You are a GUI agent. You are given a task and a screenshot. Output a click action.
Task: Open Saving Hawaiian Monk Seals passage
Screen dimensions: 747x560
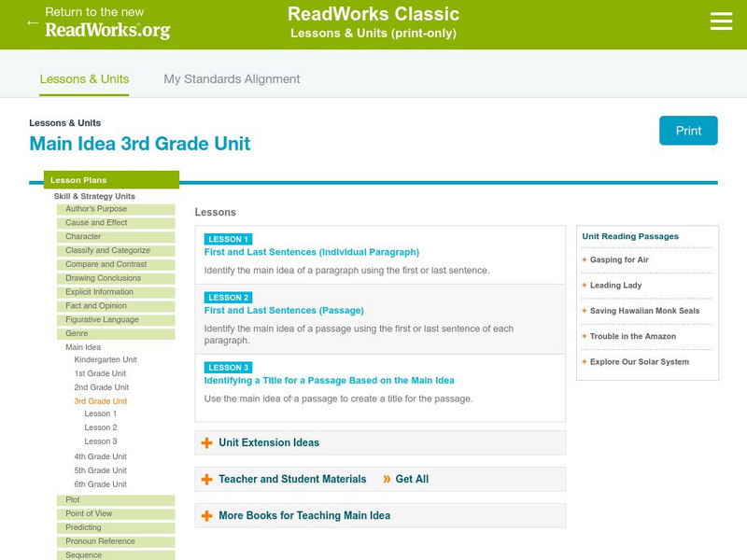645,311
